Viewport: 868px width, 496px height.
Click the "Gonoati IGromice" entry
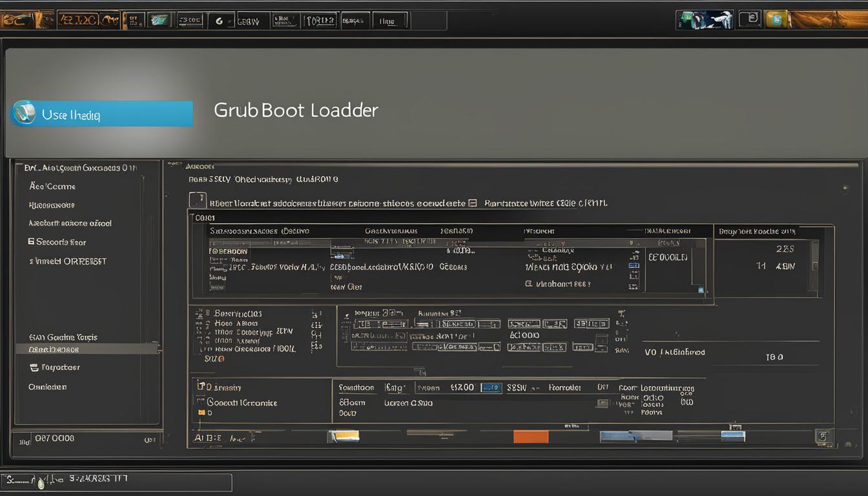tap(242, 402)
